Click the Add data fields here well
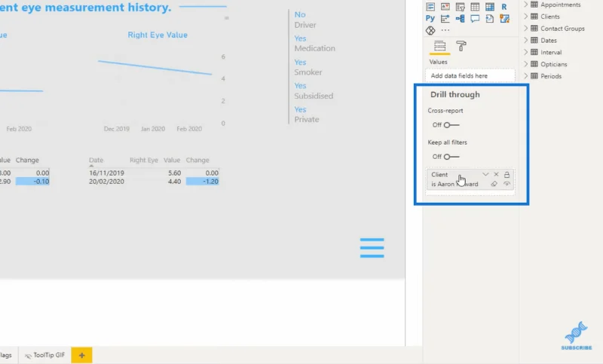This screenshot has height=364, width=603. click(470, 75)
